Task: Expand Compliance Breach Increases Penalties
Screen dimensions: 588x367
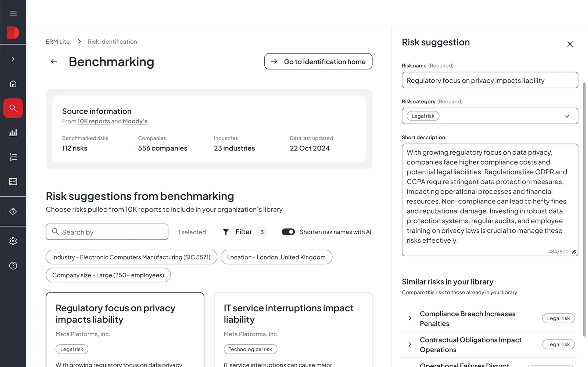Action: 410,318
